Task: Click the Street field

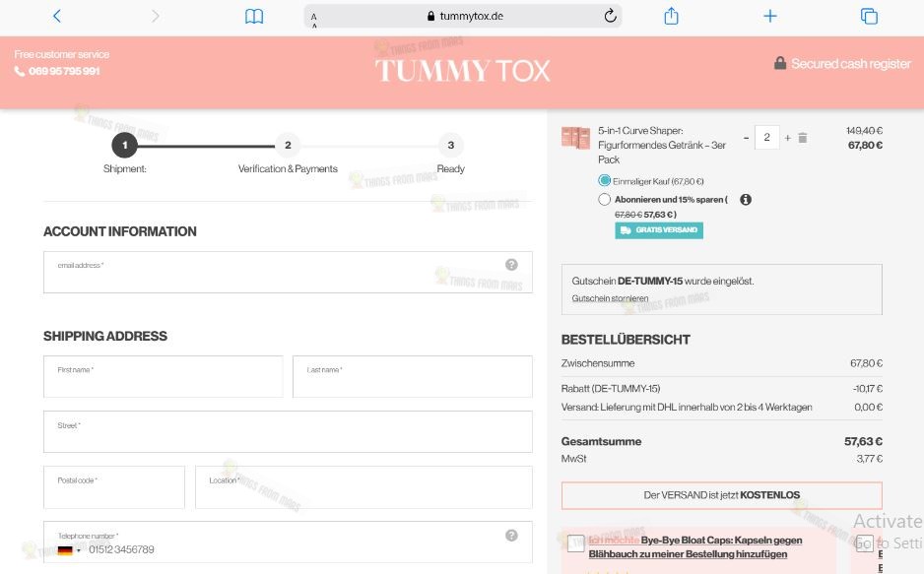Action: tap(288, 431)
